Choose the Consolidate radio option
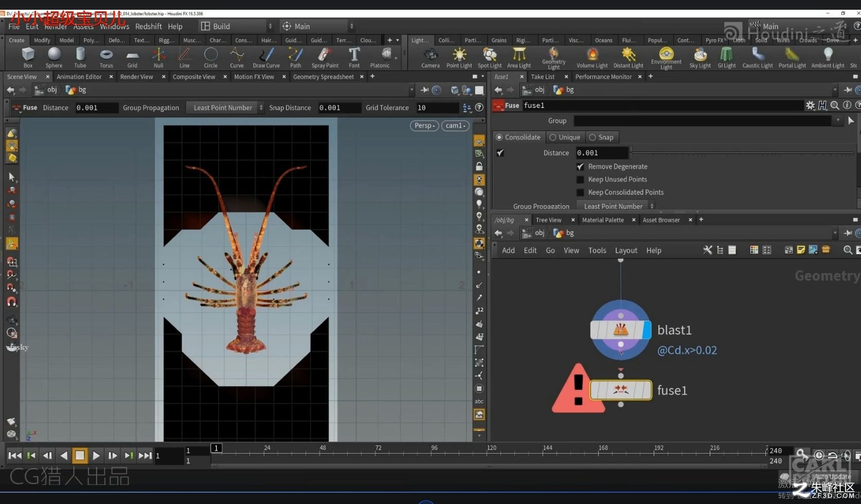Viewport: 861px width, 504px height. tap(518, 137)
